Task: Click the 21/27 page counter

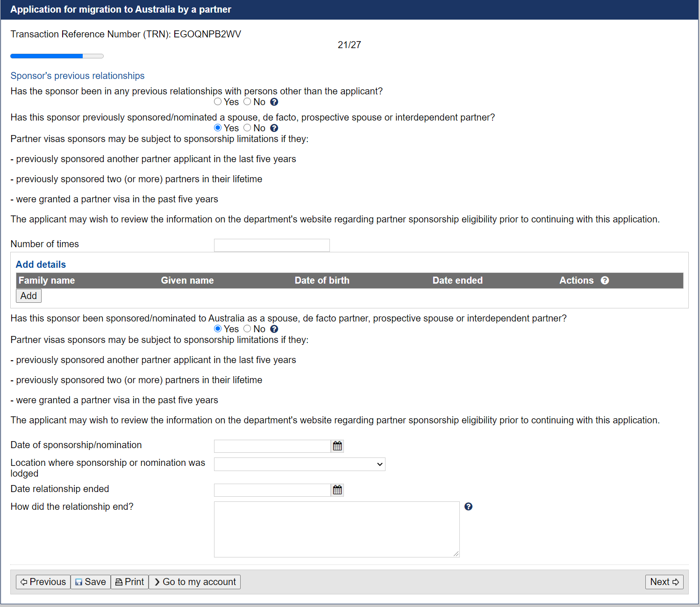Action: (350, 45)
